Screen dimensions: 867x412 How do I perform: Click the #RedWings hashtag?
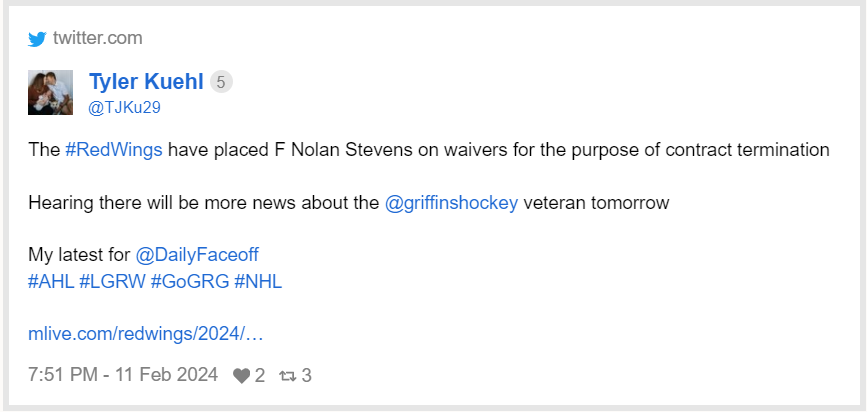113,150
